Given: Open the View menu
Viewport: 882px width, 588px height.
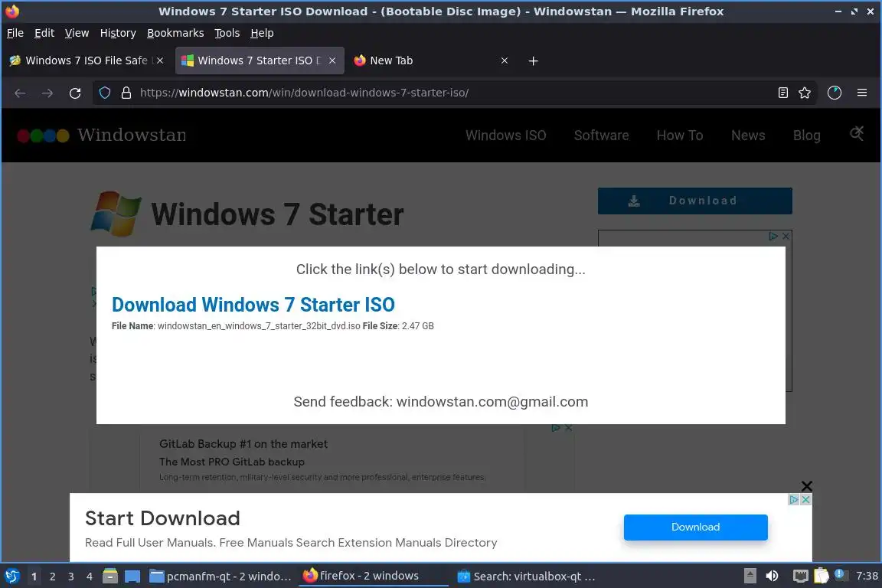Looking at the screenshot, I should coord(77,33).
